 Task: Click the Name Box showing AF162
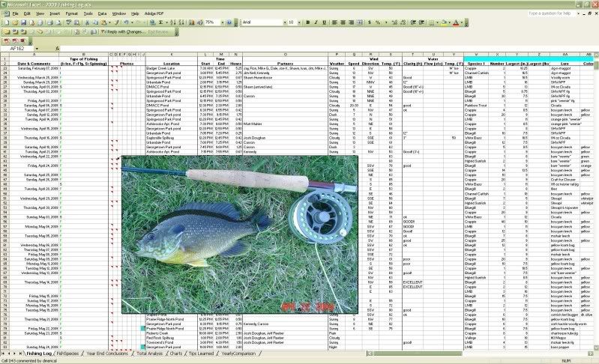pyautogui.click(x=17, y=49)
